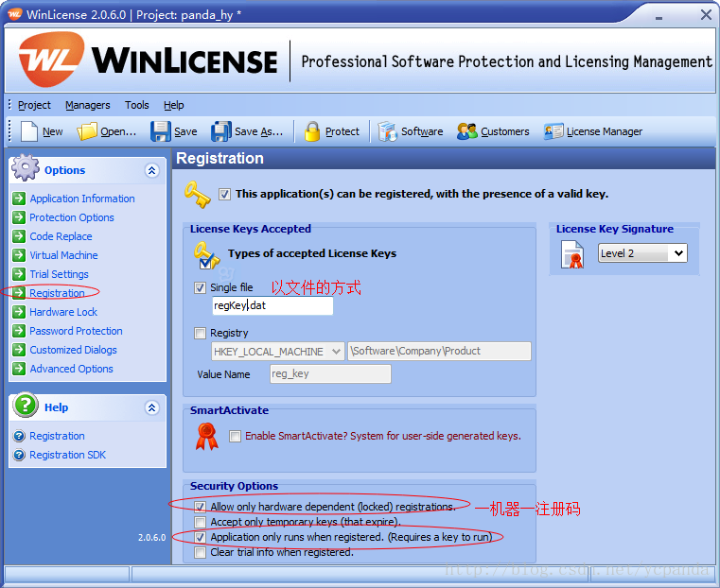720x588 pixels.
Task: Open Password Protection options
Action: 76,331
